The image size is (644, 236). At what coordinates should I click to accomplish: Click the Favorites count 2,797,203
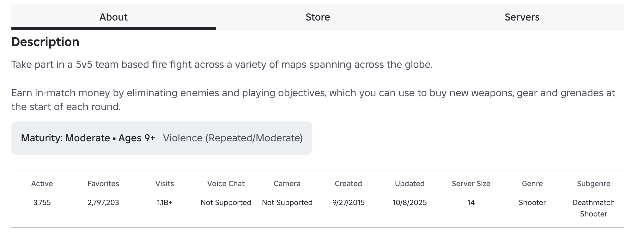(103, 203)
